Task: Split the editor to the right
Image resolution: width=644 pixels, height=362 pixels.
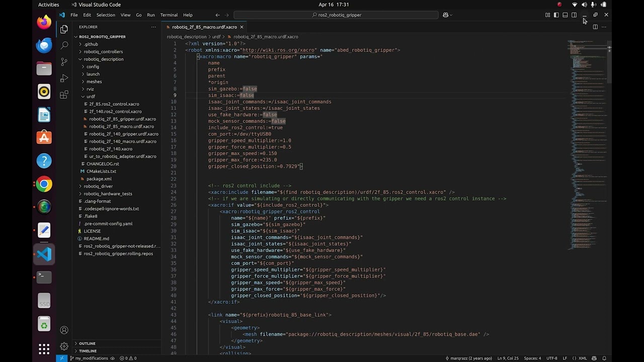Action: click(595, 27)
